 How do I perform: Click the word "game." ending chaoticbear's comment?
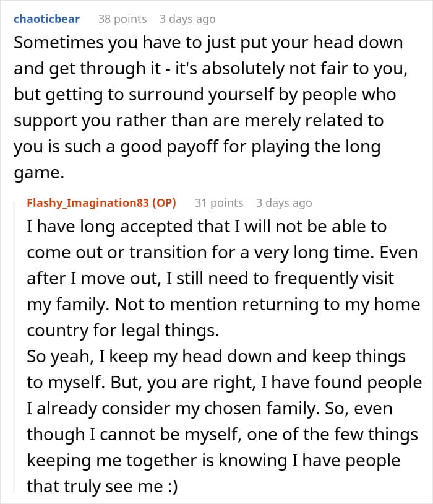38,174
